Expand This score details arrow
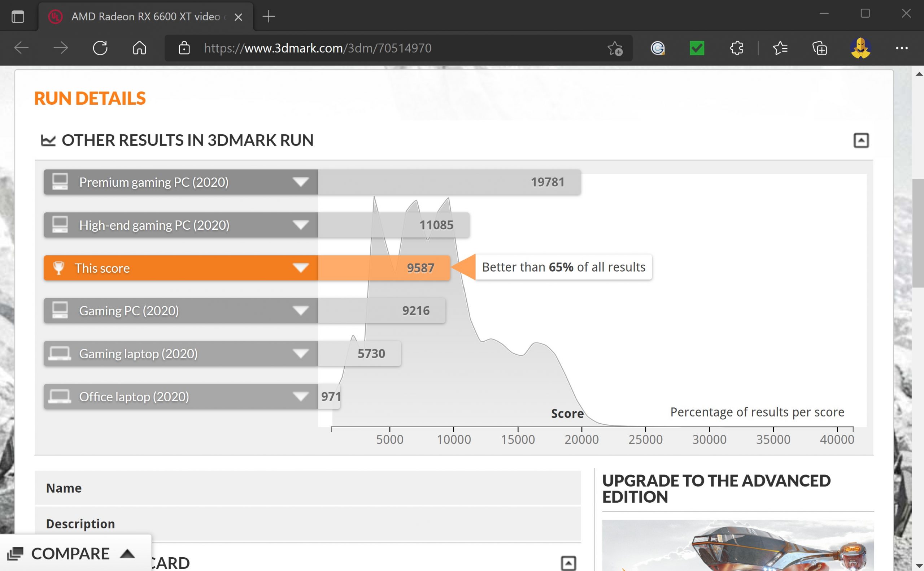The width and height of the screenshot is (924, 571). coord(300,268)
